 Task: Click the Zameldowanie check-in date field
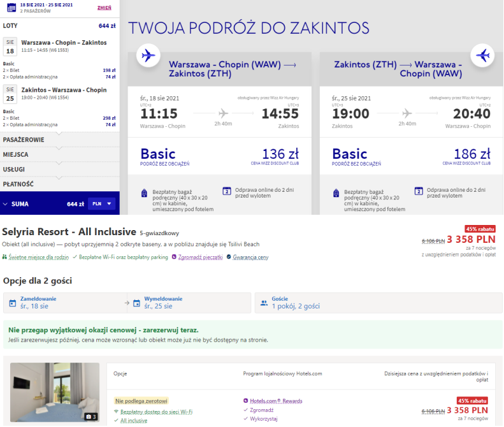click(65, 303)
